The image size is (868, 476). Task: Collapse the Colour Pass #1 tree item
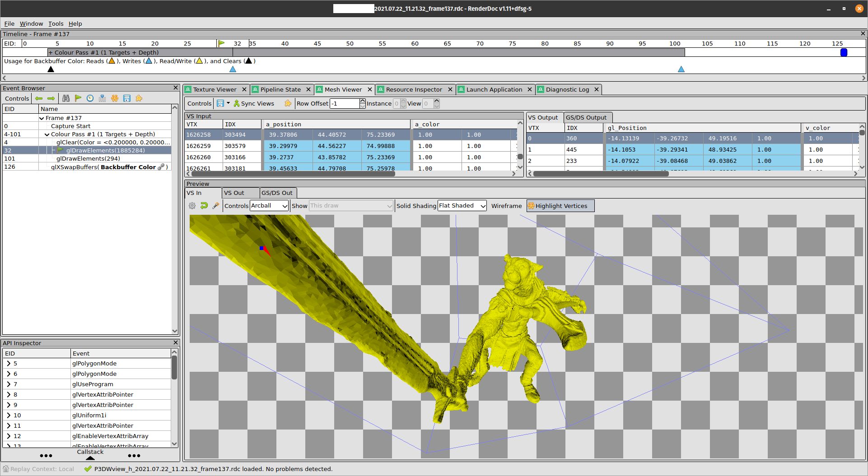[47, 134]
